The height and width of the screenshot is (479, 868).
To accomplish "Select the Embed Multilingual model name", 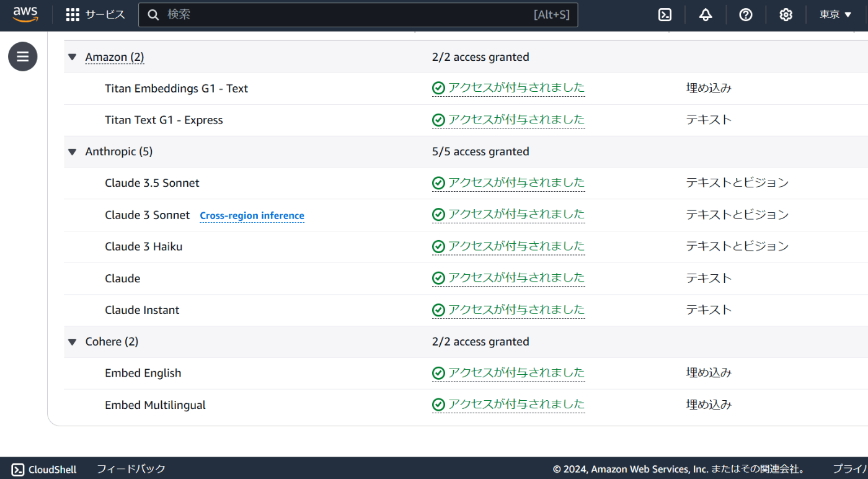I will (155, 405).
